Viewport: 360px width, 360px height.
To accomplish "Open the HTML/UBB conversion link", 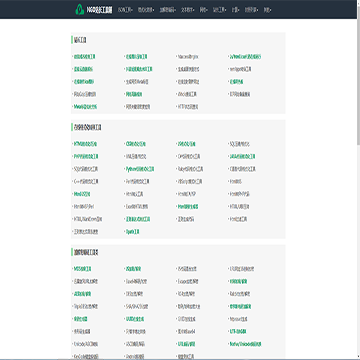I will click(239, 207).
